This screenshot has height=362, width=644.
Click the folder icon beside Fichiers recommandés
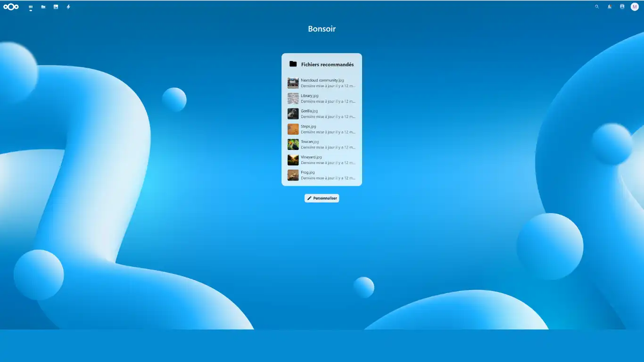(293, 64)
